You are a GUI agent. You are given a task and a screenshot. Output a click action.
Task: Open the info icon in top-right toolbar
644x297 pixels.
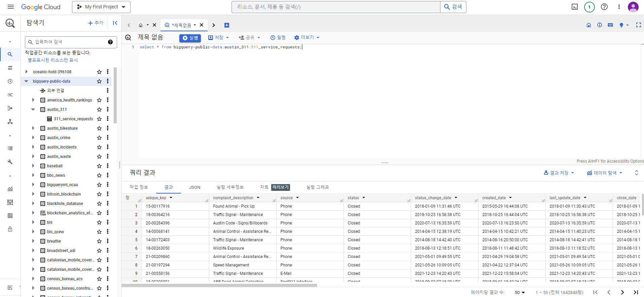point(600,25)
